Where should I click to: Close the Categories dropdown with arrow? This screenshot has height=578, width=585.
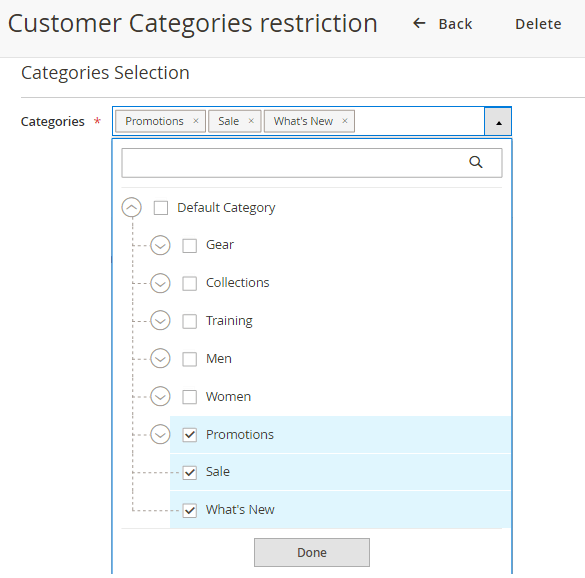coord(498,122)
